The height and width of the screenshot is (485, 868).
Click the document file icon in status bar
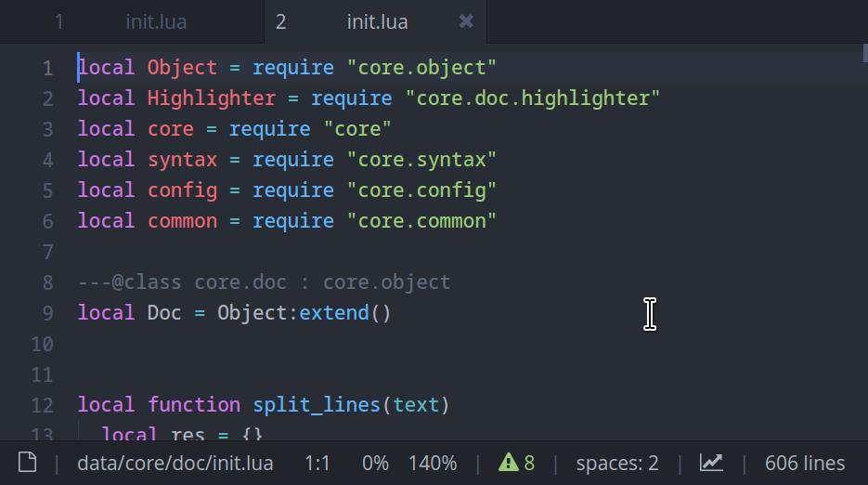point(28,463)
